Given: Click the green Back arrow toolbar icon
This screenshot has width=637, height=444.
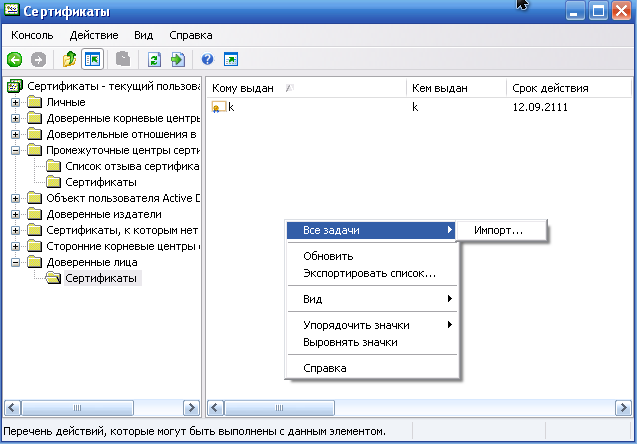Looking at the screenshot, I should click(x=15, y=60).
